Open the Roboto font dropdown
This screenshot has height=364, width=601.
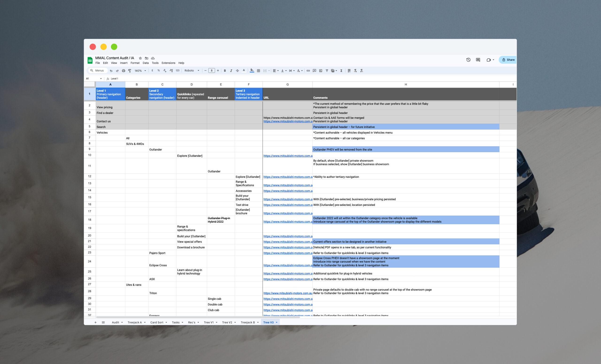(x=192, y=71)
